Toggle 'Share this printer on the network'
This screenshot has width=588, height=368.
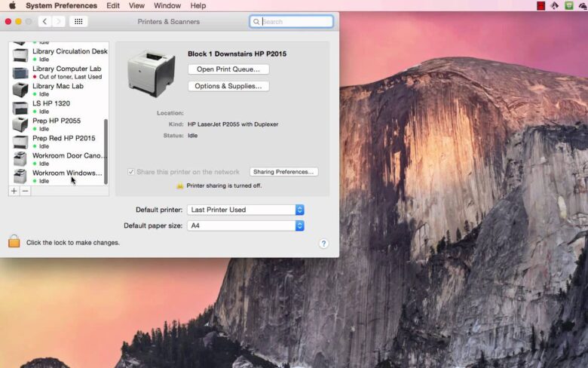[x=131, y=172]
